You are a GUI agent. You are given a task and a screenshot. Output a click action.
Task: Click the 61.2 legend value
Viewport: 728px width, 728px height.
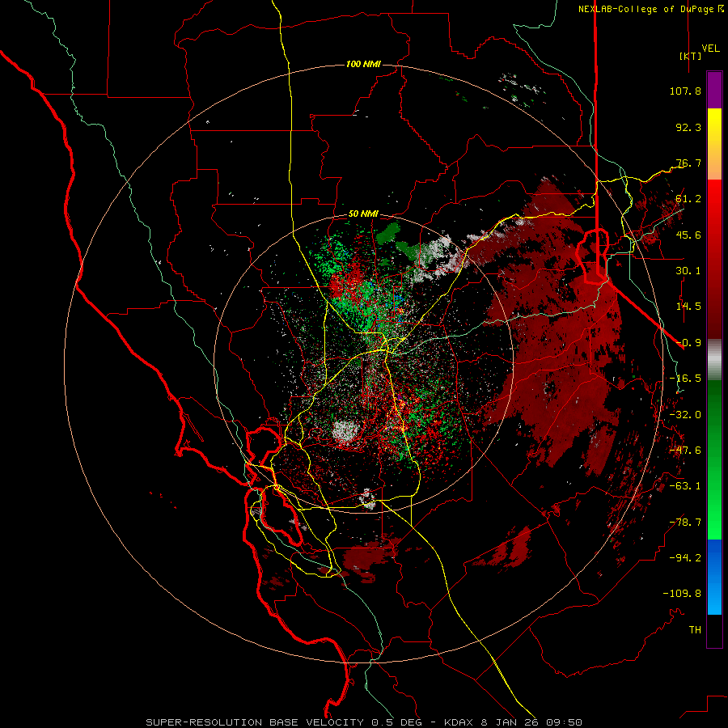pyautogui.click(x=688, y=199)
